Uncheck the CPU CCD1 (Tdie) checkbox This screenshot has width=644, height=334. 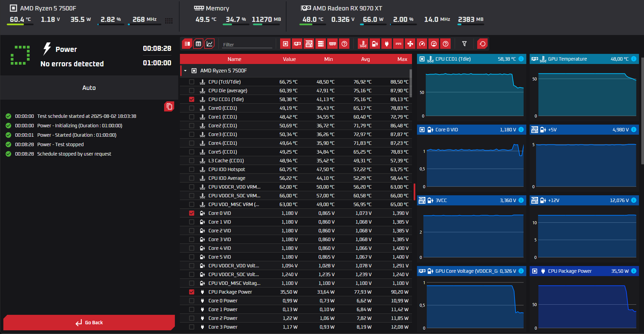(x=192, y=99)
